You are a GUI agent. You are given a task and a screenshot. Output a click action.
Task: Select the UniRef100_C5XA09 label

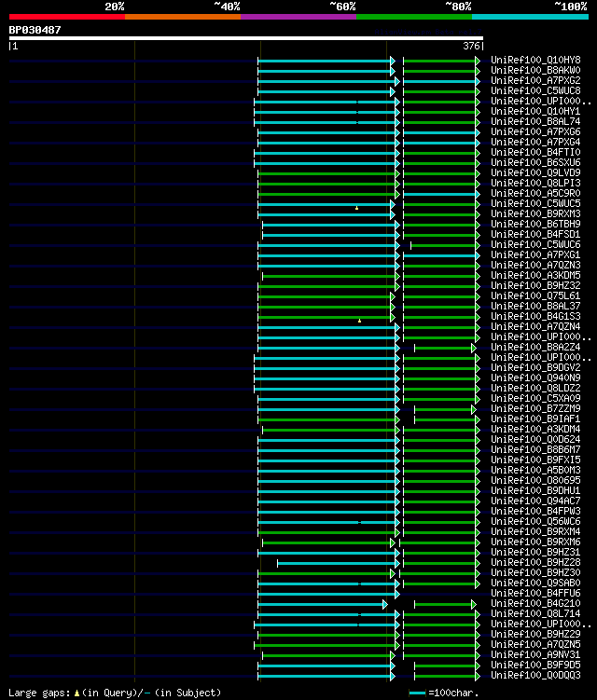point(535,399)
